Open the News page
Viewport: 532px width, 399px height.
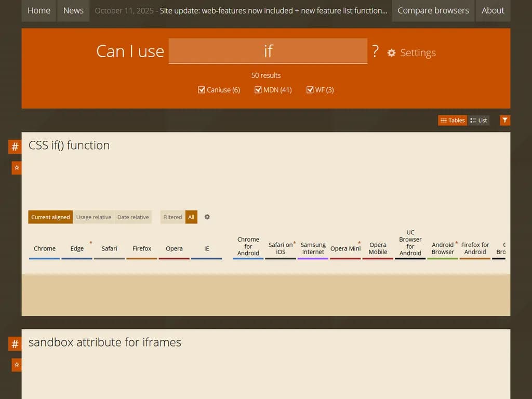point(73,10)
